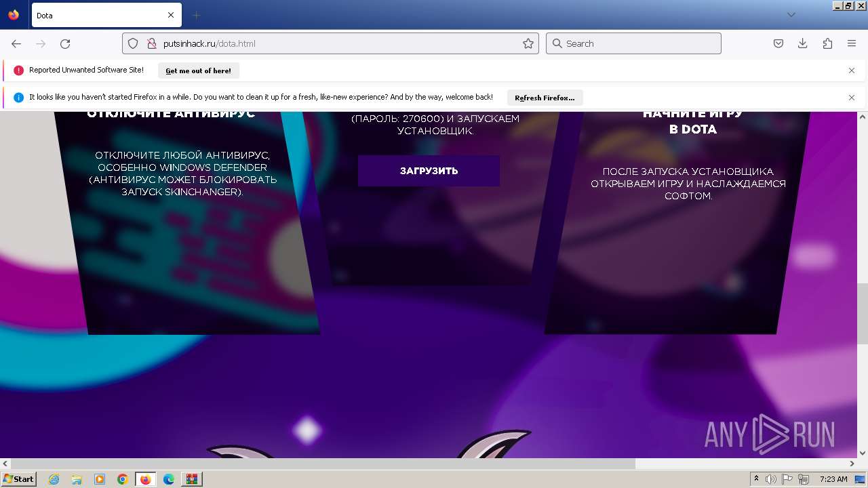This screenshot has width=868, height=488.
Task: Select the Dota tab
Action: (x=106, y=15)
